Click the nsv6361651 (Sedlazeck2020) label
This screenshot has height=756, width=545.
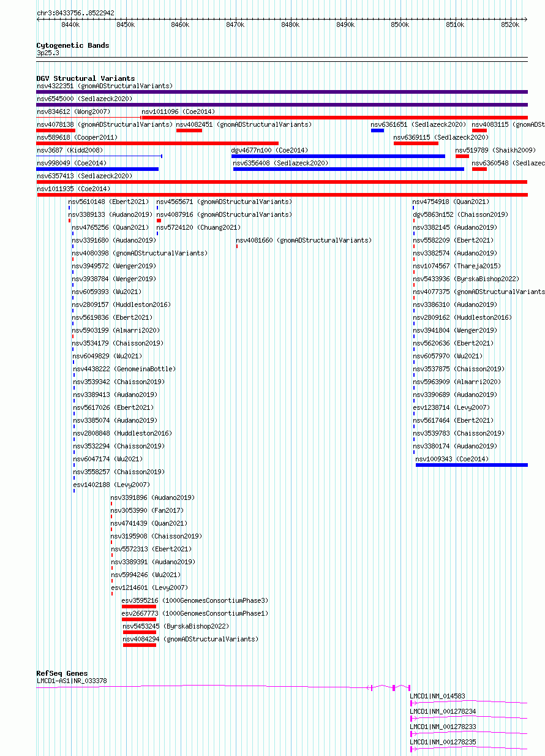(x=418, y=124)
